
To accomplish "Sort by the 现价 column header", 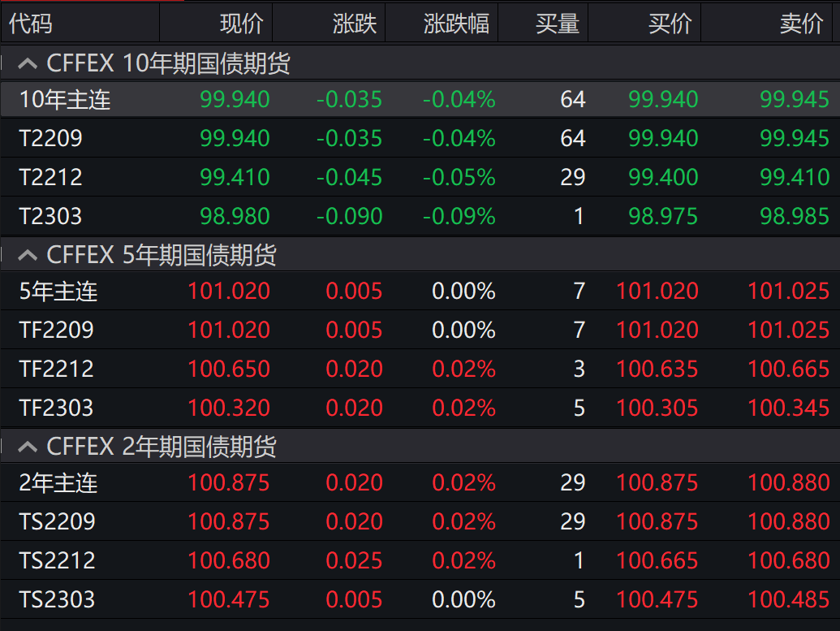I will (x=241, y=24).
